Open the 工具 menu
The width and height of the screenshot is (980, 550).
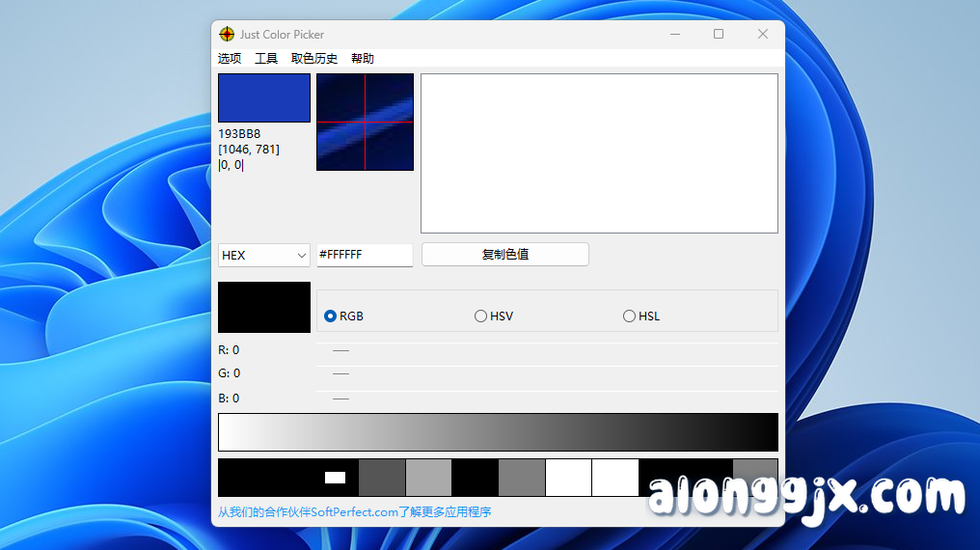(x=266, y=58)
